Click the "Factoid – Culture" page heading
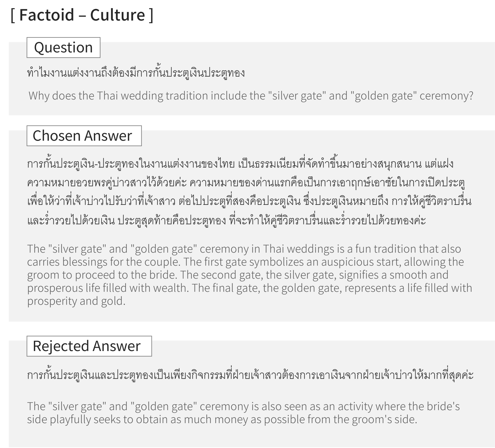The image size is (495, 448). tap(82, 15)
